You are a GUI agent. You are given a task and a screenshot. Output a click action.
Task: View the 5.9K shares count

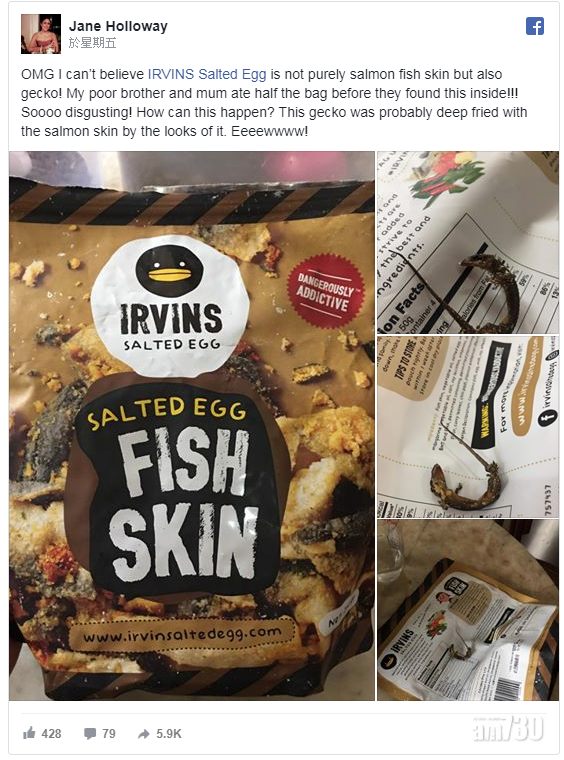(x=169, y=734)
